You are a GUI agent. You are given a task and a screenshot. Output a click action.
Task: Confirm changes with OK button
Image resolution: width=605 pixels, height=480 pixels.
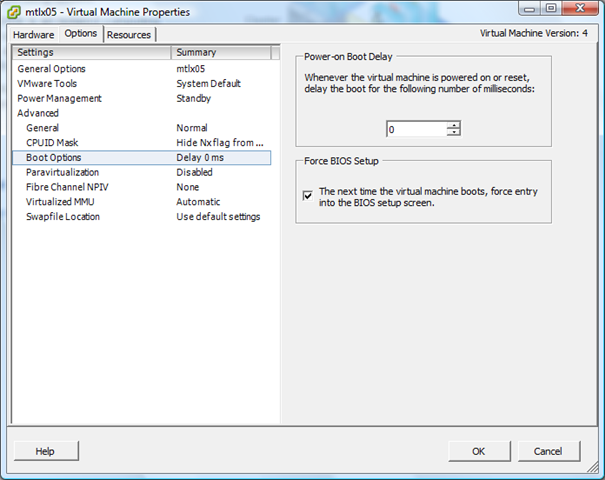(x=479, y=451)
